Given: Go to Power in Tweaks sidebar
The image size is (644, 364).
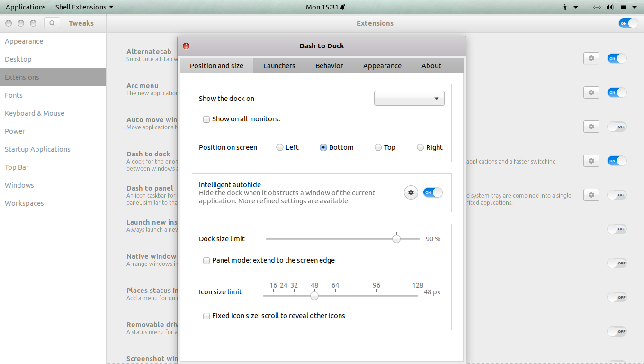Looking at the screenshot, I should point(53,131).
